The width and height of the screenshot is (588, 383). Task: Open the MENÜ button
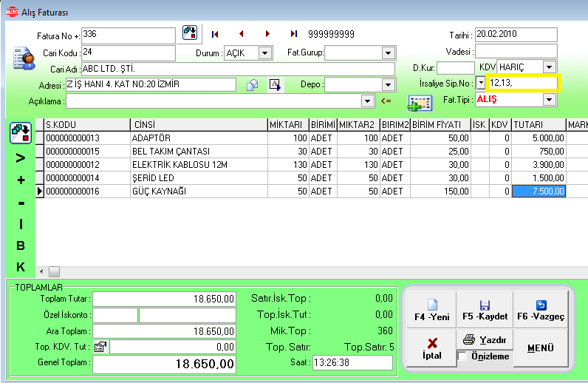click(540, 348)
